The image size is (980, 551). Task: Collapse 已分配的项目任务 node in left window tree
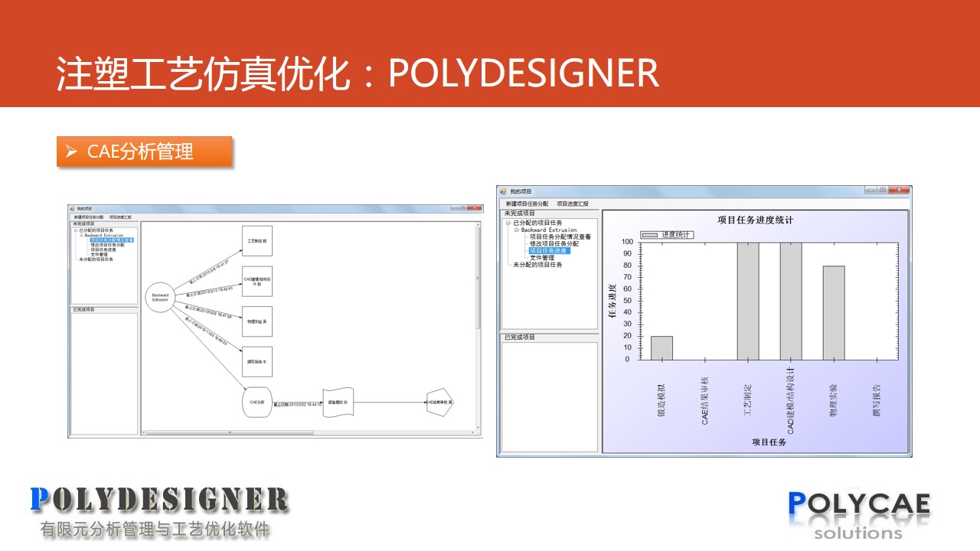(x=75, y=230)
